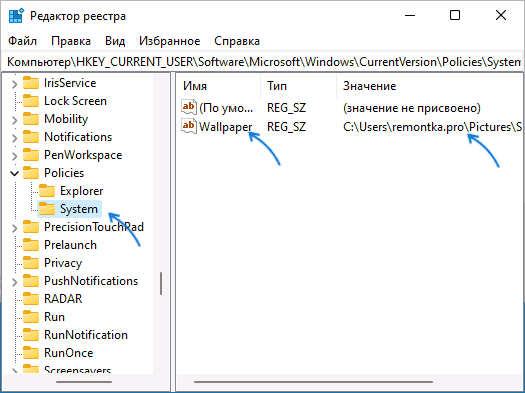Click the default value string icon
Viewport: 525px width, 393px height.
(189, 107)
